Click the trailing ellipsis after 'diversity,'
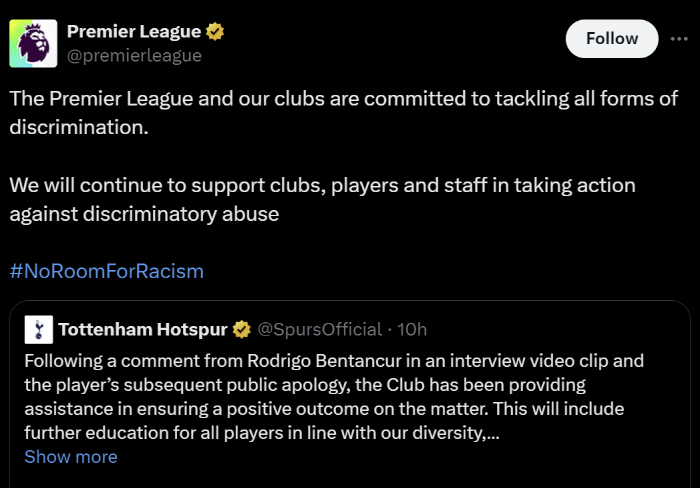 493,434
